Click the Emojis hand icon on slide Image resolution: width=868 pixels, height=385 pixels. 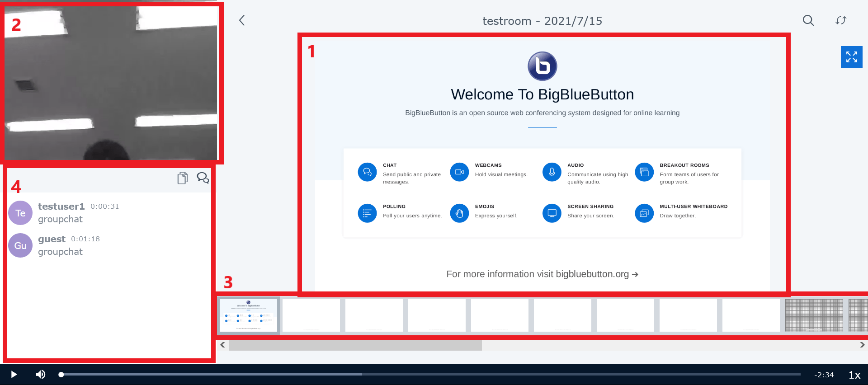(x=459, y=213)
